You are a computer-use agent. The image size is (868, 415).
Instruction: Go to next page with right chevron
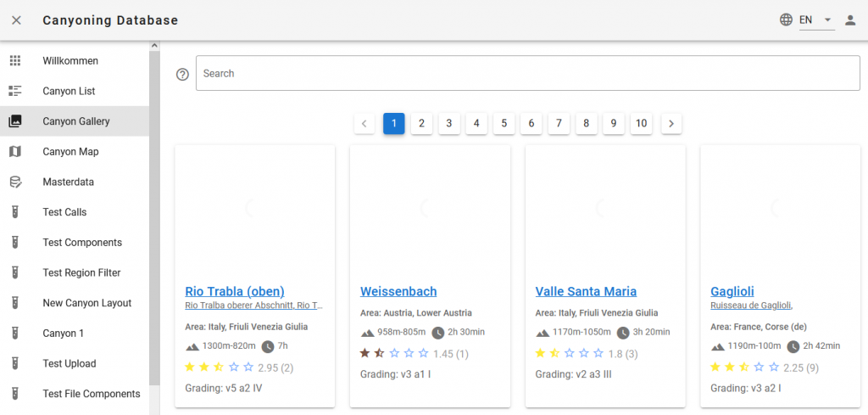(671, 124)
